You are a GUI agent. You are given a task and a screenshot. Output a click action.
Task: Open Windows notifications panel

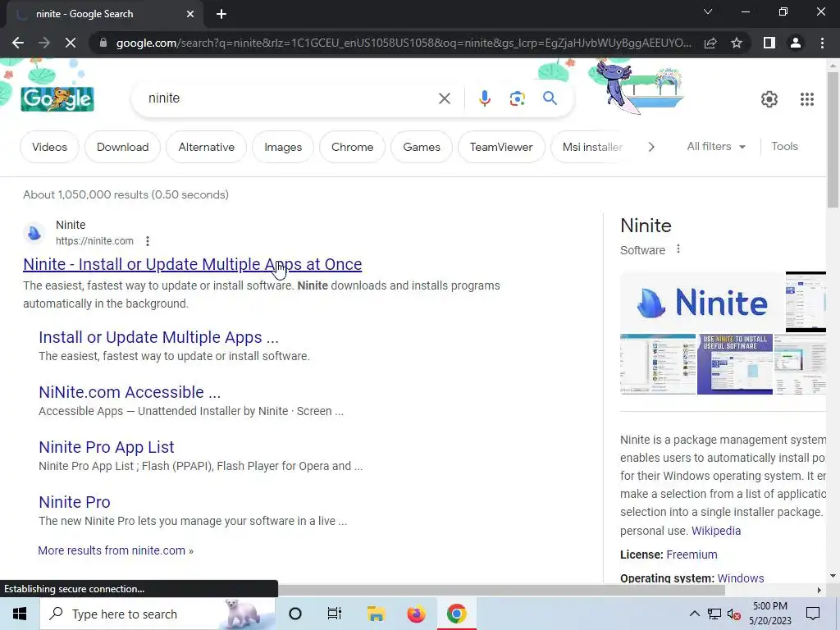(813, 614)
